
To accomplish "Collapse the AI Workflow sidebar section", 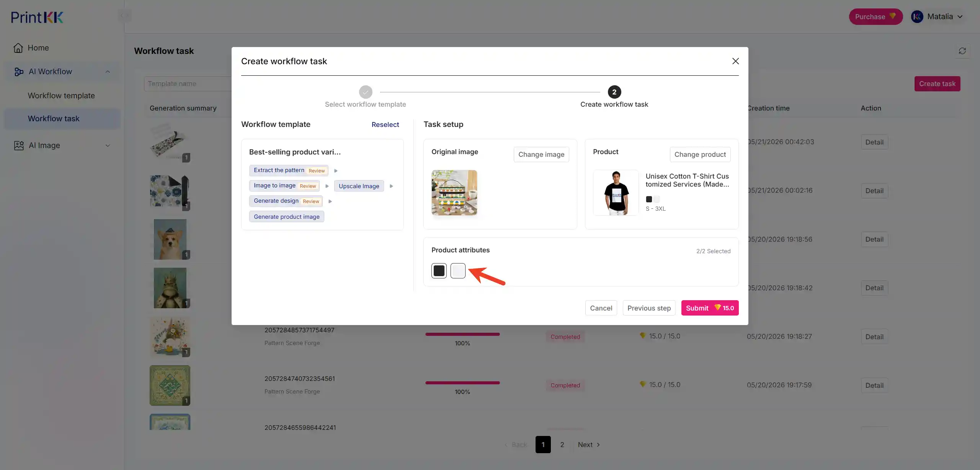I will (108, 72).
